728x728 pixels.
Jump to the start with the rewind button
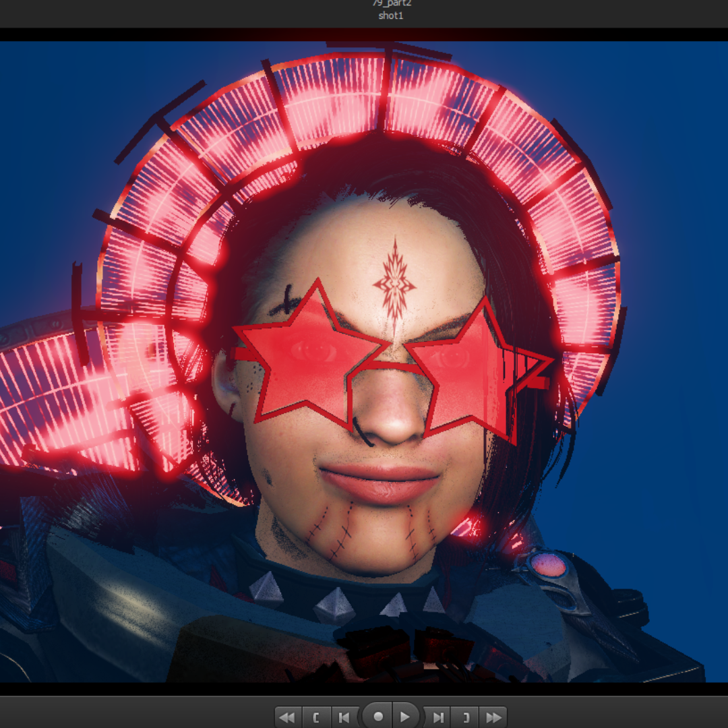289,717
